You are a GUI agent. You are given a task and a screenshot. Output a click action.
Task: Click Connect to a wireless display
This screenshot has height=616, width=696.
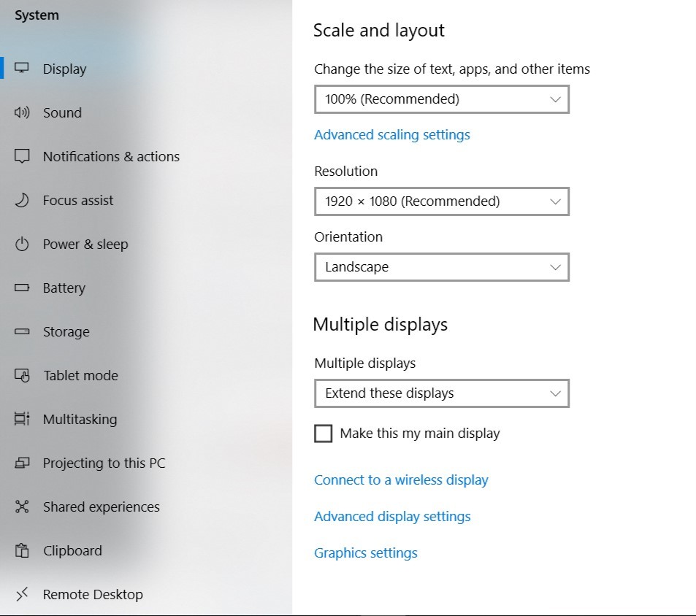tap(401, 480)
